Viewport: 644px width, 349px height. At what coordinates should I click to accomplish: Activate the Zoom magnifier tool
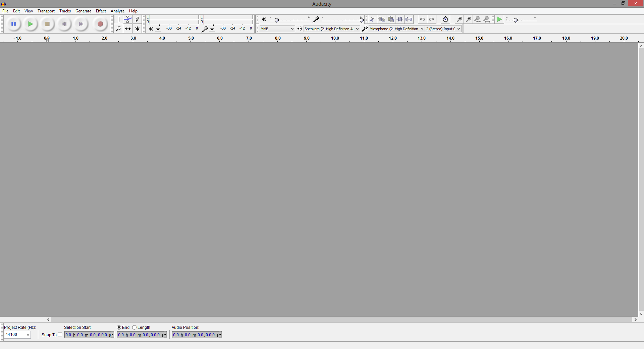tap(119, 29)
